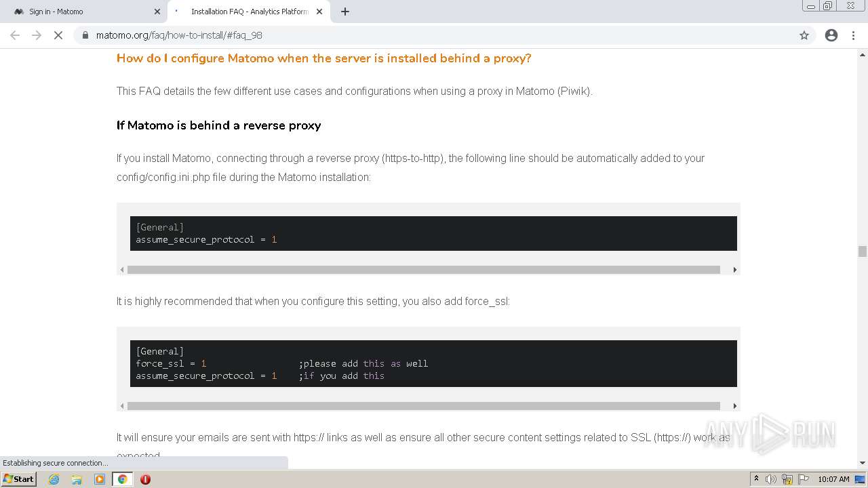The image size is (868, 488).
Task: Click the first code block horizontal scrollbar
Action: point(423,270)
